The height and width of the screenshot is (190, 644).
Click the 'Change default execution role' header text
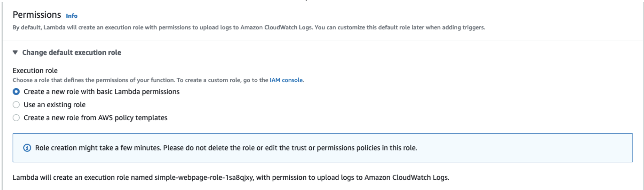pos(71,52)
